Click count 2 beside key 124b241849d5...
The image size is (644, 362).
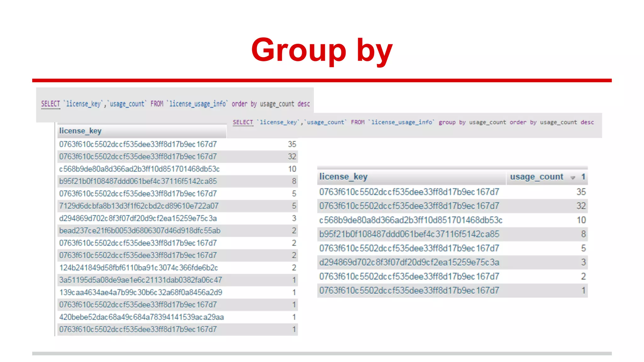pos(294,268)
